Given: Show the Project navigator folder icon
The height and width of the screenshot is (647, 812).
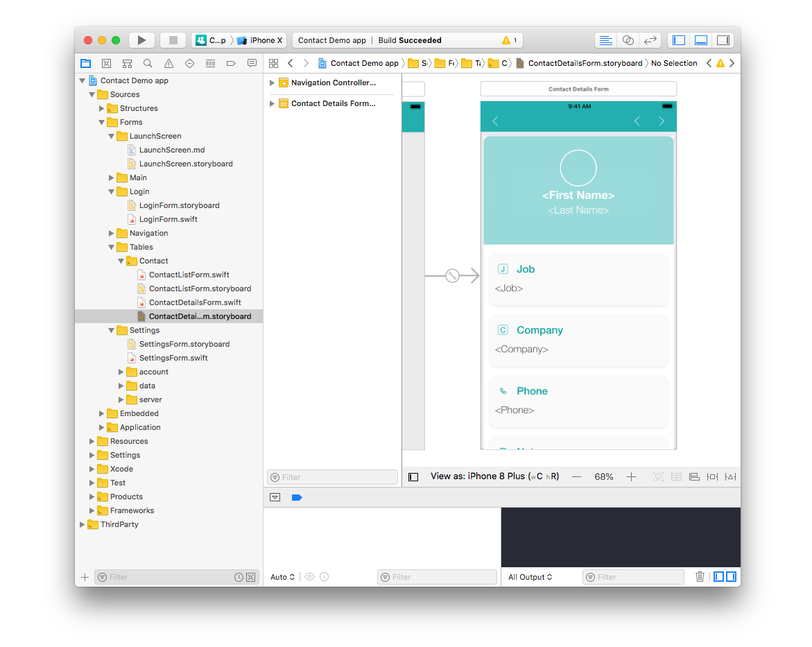Looking at the screenshot, I should [86, 63].
